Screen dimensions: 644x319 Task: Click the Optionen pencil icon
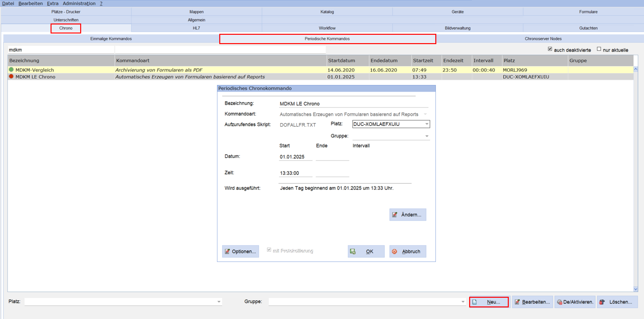click(227, 251)
